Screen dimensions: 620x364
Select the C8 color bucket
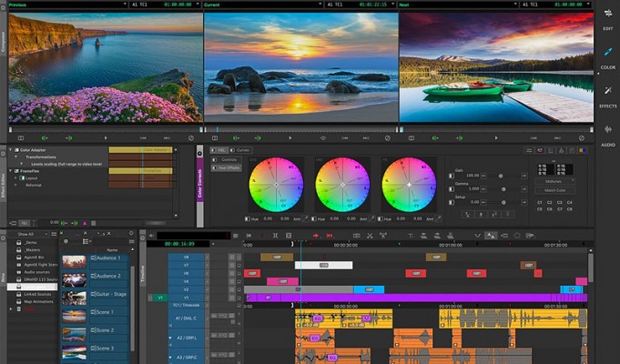[569, 209]
